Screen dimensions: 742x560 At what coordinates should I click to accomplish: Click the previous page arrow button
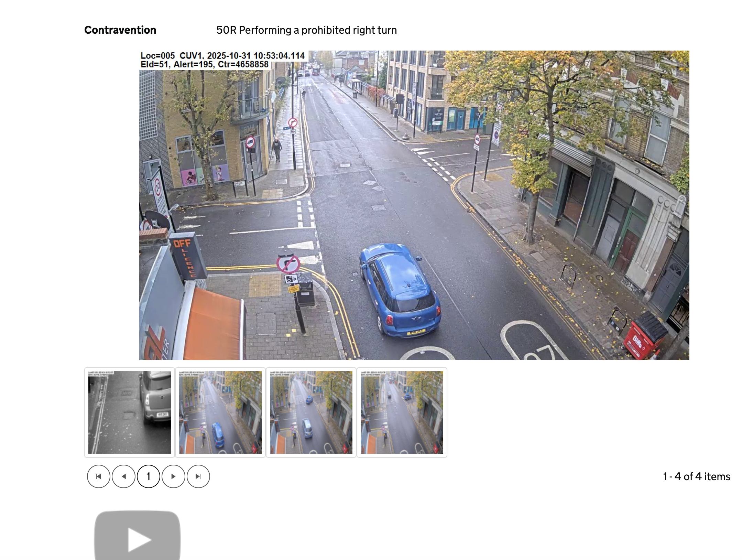[123, 476]
